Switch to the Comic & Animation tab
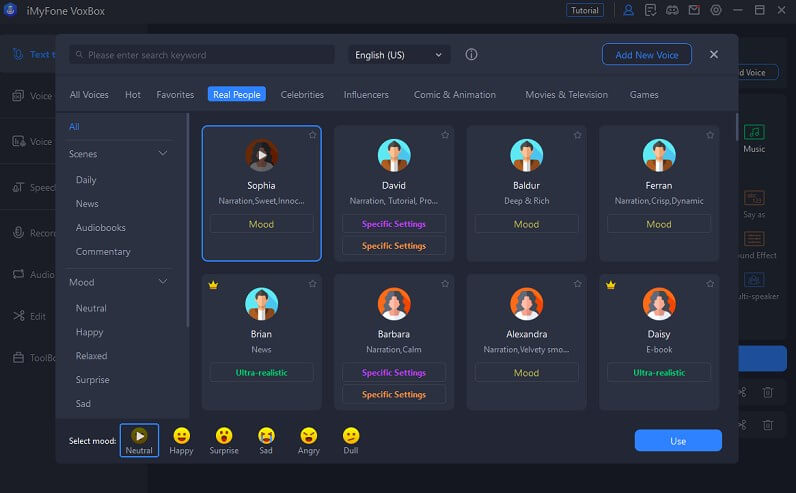The height and width of the screenshot is (493, 796). click(455, 94)
